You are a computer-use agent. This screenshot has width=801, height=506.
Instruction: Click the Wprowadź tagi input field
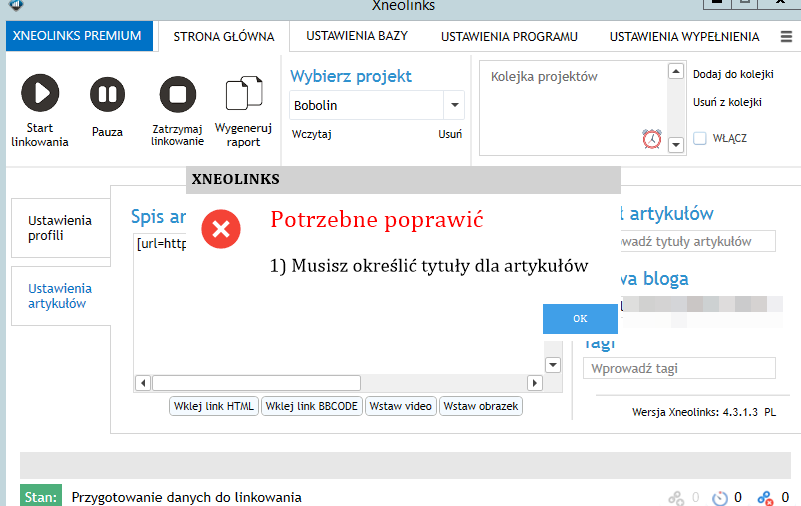tap(679, 368)
